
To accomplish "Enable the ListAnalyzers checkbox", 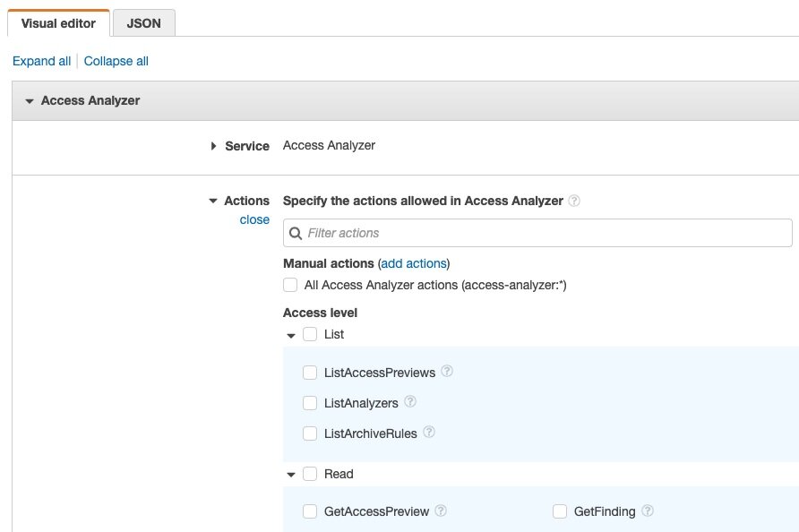I will click(x=310, y=403).
